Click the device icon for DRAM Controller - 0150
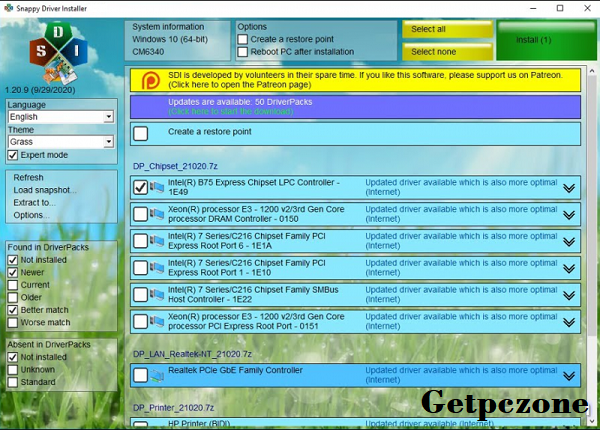Screen dimensions: 600x430 157,214
